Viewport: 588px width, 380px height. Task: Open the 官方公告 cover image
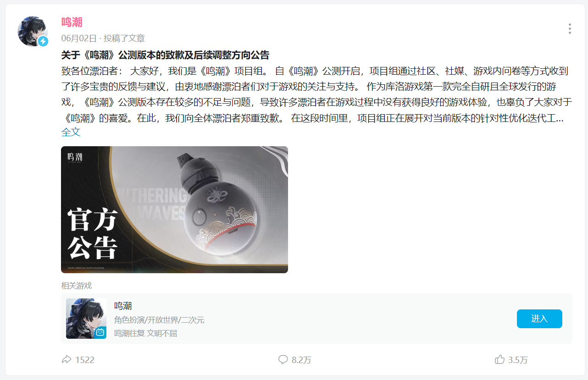(174, 209)
